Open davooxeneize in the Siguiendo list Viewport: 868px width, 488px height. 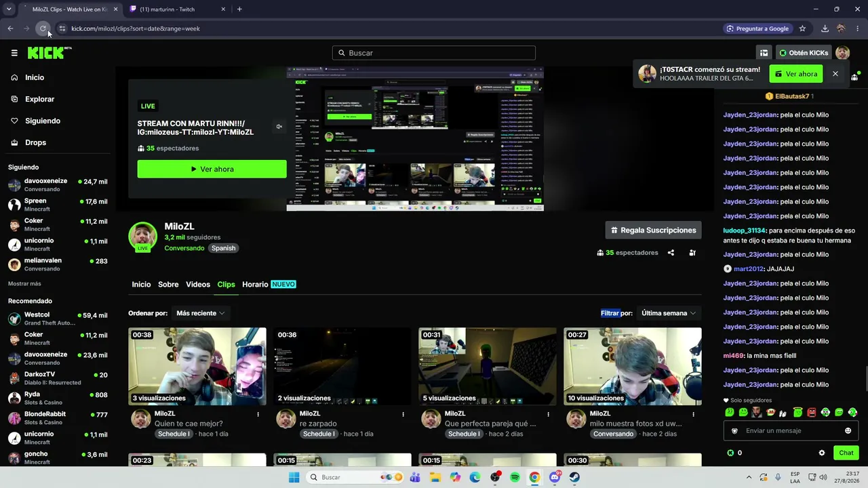(x=58, y=184)
